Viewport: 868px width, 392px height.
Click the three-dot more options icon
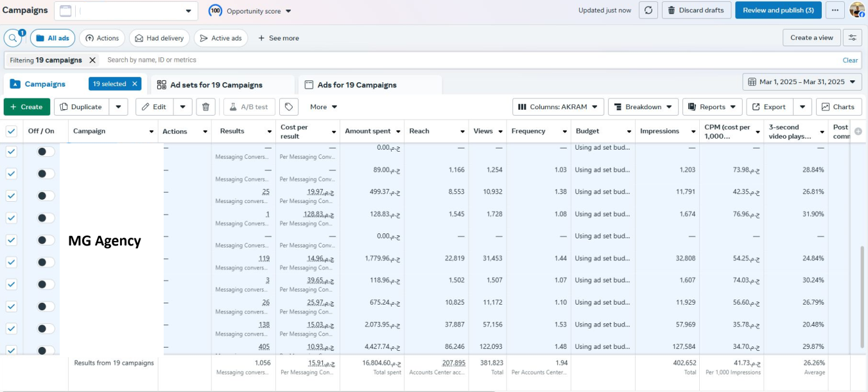click(x=835, y=10)
